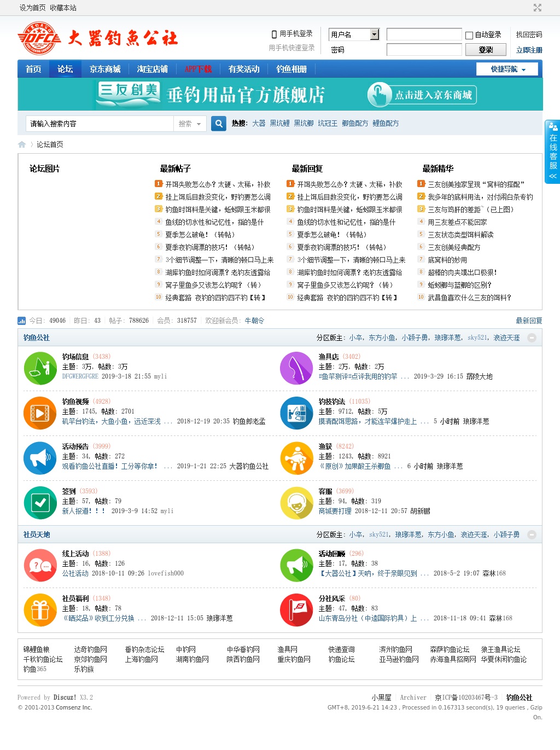Click new member 牛朝令
The width and height of the screenshot is (560, 750).
pyautogui.click(x=254, y=321)
